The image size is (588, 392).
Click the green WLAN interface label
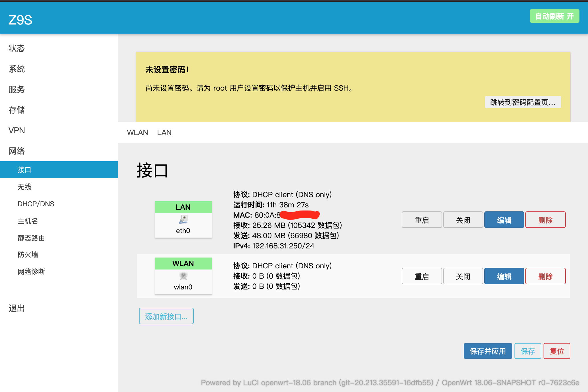click(183, 264)
